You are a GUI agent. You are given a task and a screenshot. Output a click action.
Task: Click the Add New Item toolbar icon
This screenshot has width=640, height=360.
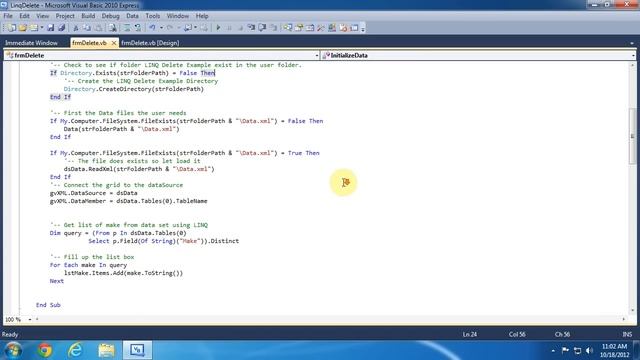click(x=34, y=28)
